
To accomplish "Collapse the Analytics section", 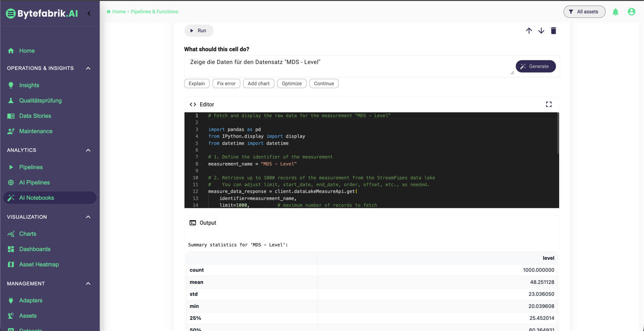I will tap(88, 150).
